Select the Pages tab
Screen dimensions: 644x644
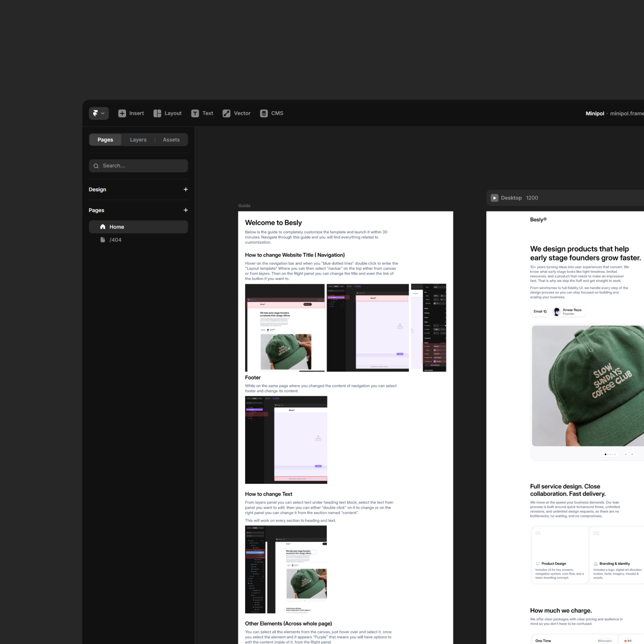105,140
